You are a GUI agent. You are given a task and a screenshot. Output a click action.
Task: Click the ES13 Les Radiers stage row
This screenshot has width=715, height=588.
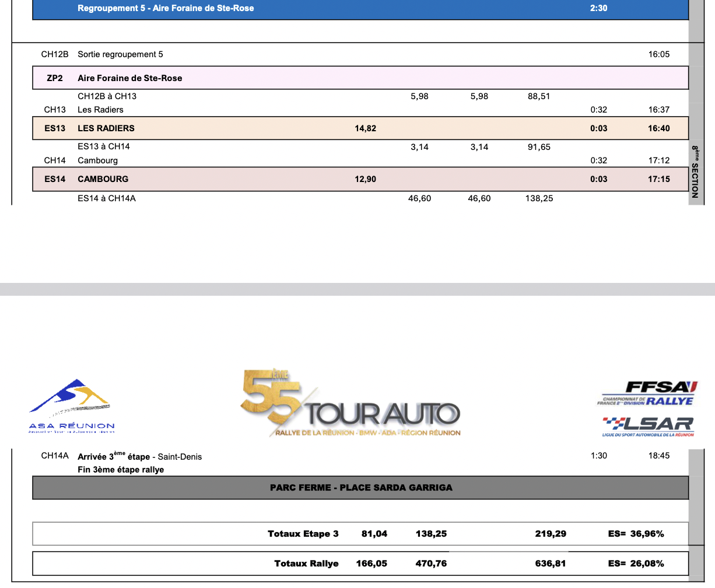point(360,128)
